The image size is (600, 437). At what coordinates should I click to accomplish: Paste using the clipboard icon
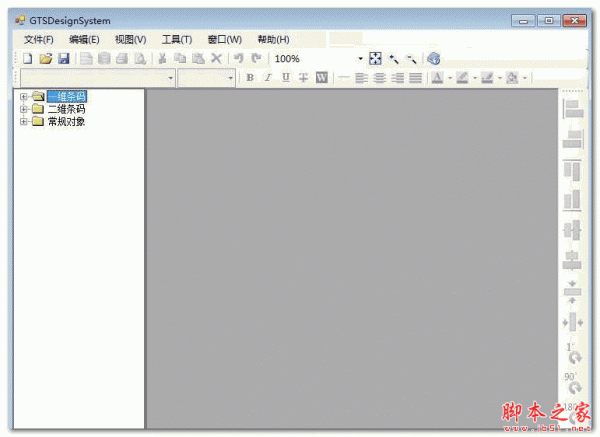tap(198, 59)
